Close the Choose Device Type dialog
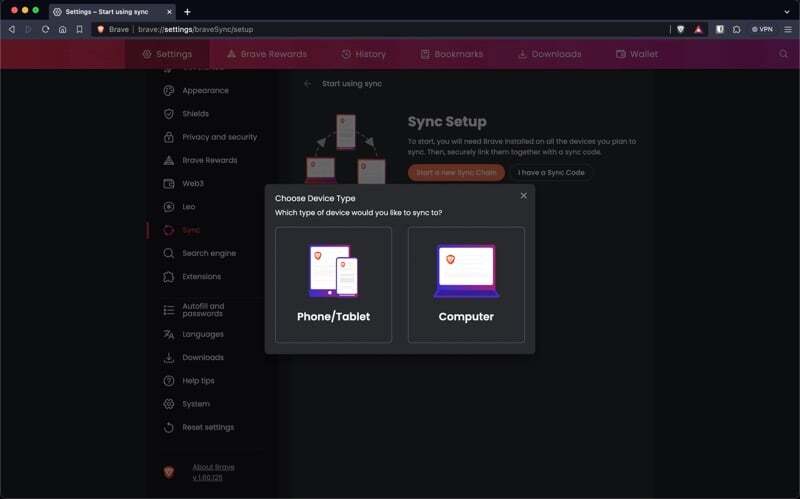The width and height of the screenshot is (800, 499). (x=523, y=196)
